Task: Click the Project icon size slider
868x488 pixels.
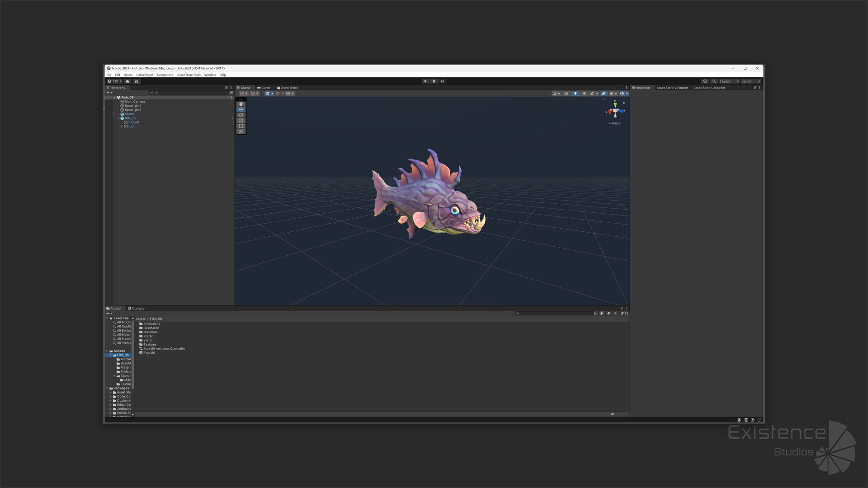Action: point(618,414)
